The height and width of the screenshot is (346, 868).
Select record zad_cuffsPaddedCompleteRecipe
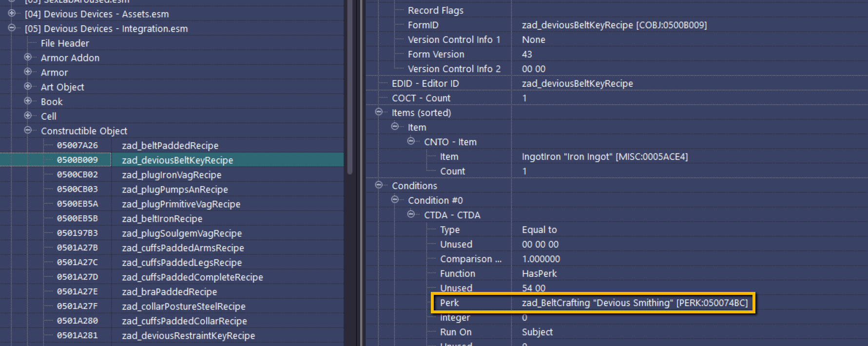[193, 277]
